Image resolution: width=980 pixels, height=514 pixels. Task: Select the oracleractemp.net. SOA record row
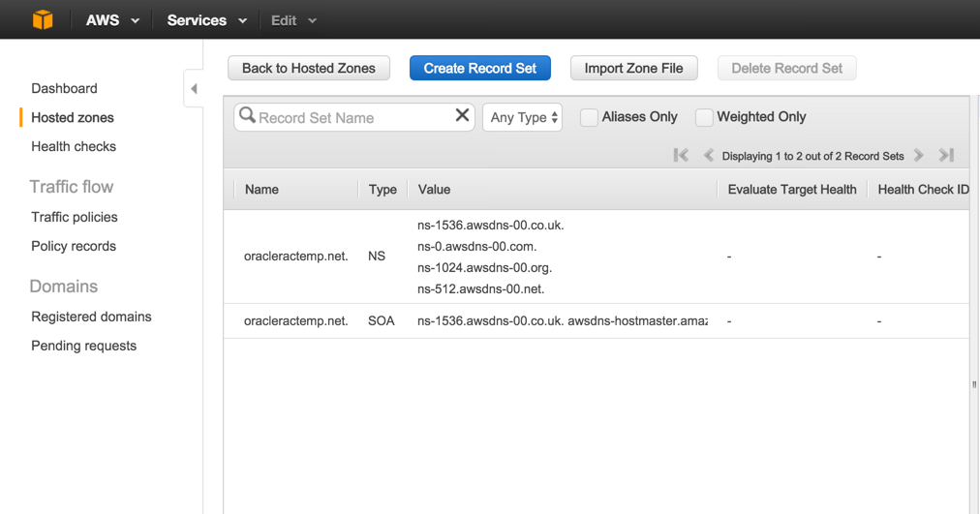597,321
